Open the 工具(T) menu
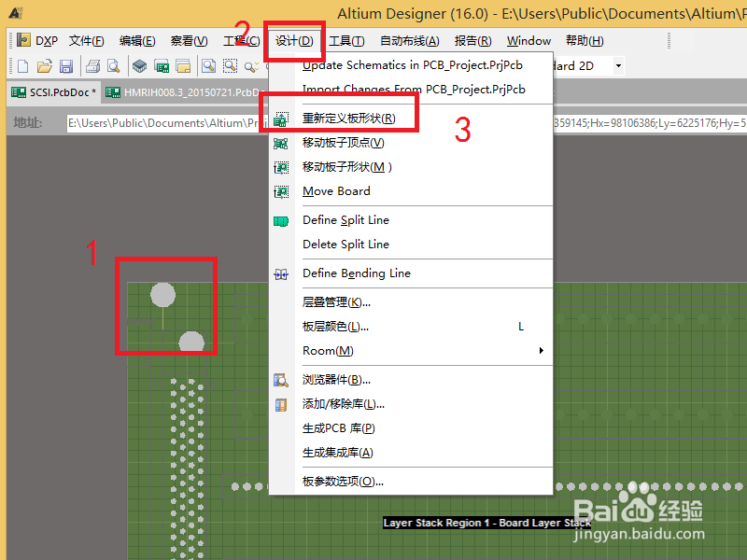The image size is (747, 560). tap(346, 41)
